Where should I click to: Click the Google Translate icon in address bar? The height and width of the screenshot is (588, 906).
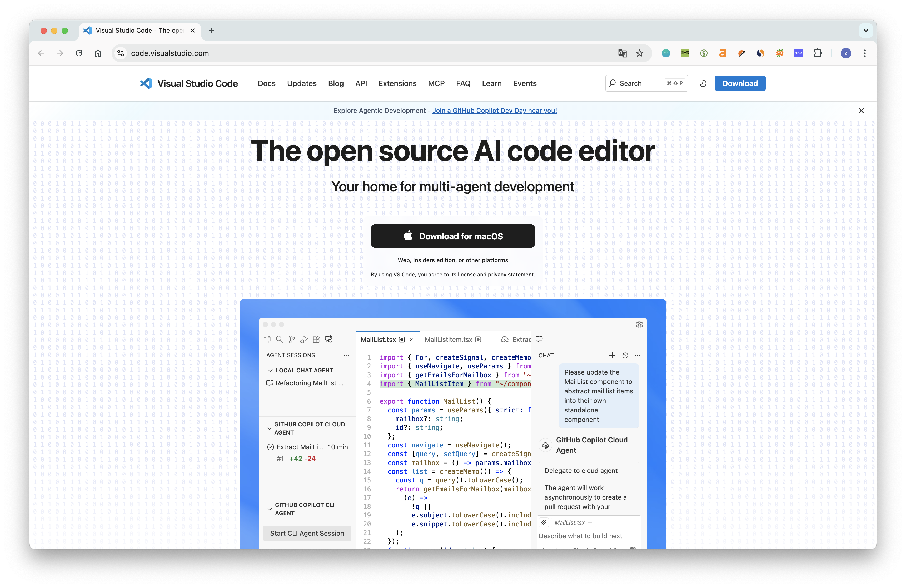tap(623, 53)
